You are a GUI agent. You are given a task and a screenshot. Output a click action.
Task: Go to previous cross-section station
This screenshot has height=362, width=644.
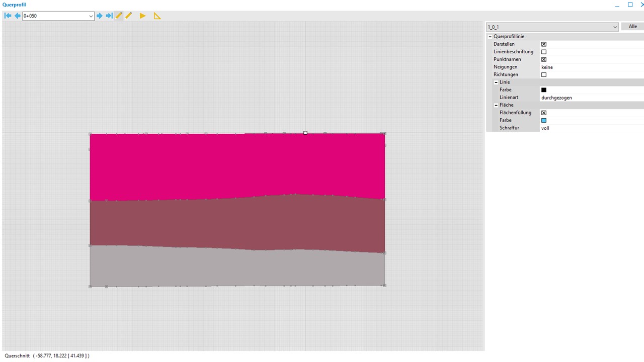17,16
